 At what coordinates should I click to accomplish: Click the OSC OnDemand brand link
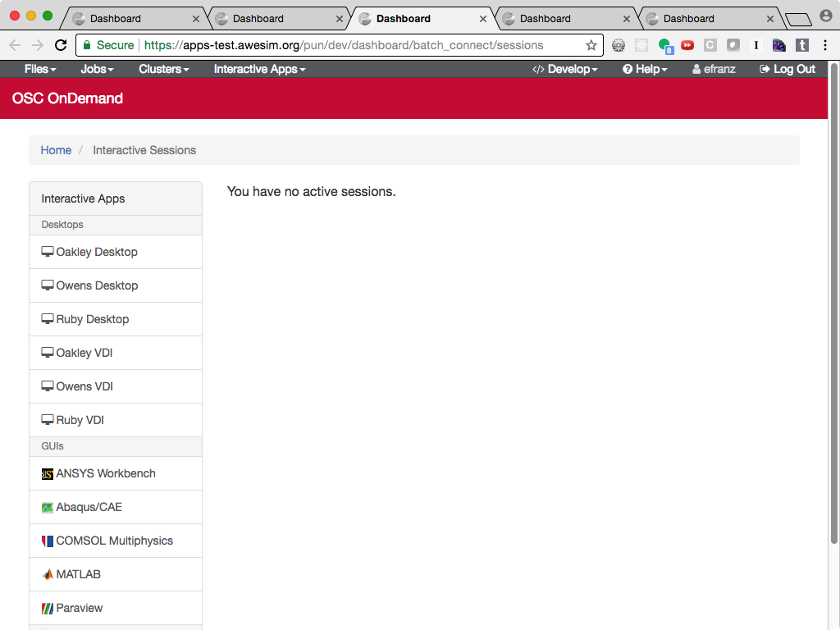[x=67, y=98]
